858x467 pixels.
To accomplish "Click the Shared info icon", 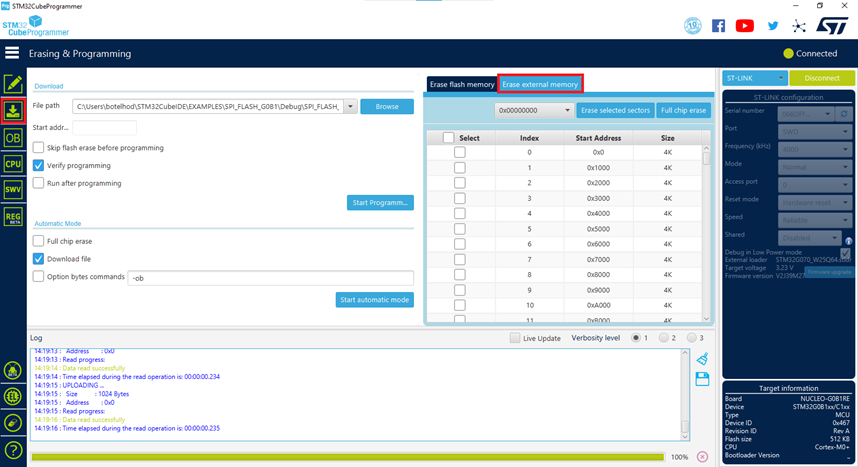I will 849,240.
